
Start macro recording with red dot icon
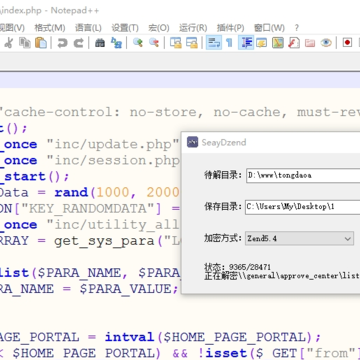pyautogui.click(x=347, y=43)
